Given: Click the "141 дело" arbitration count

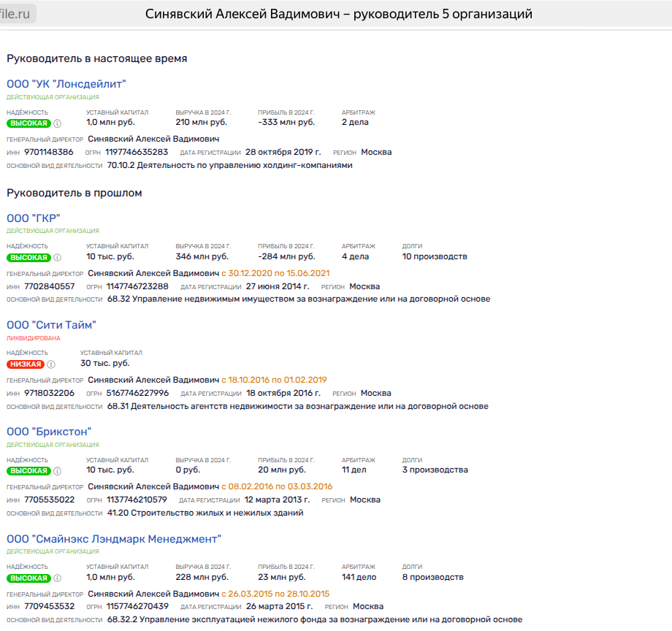Looking at the screenshot, I should click(x=358, y=577).
